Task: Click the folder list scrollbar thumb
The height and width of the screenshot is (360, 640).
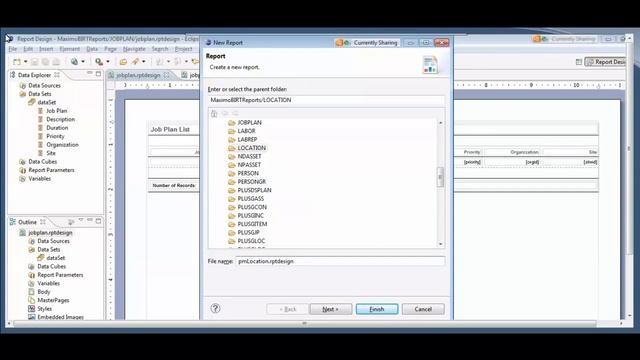Action: pyautogui.click(x=440, y=177)
